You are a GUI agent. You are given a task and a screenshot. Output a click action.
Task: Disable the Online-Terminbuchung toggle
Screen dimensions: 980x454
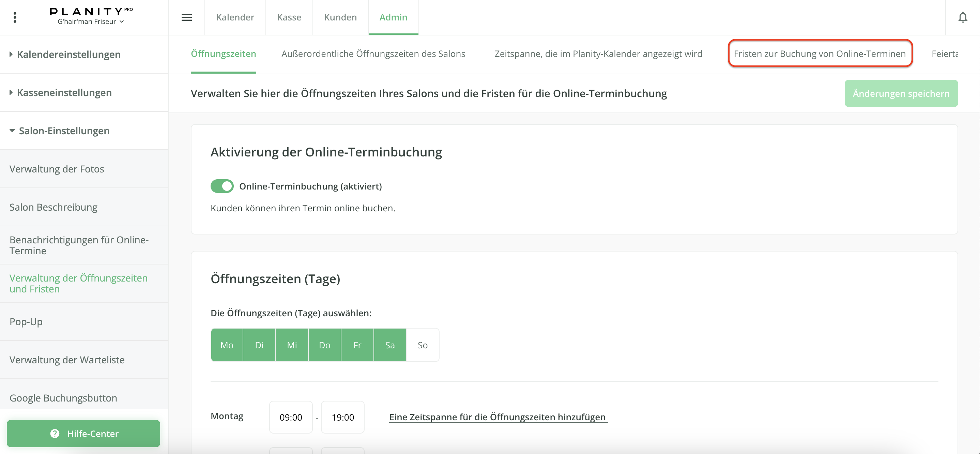(x=222, y=186)
